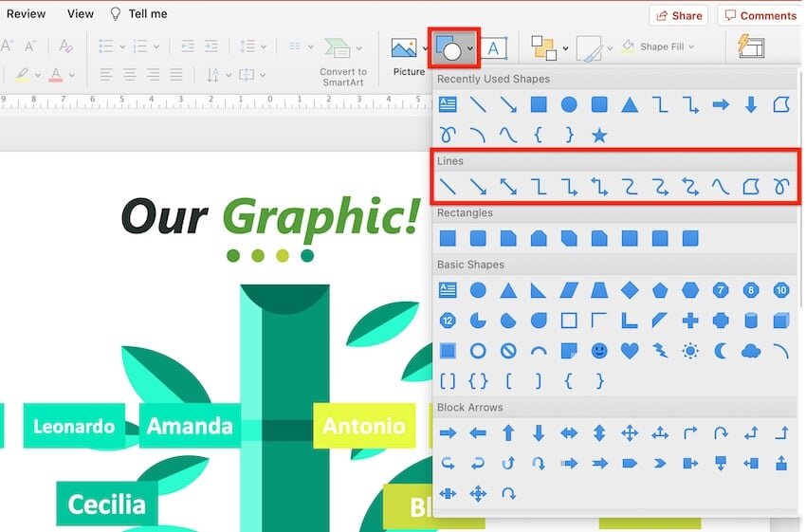Select the 5-point star in Recently Used Shapes
This screenshot has height=532, width=806.
[x=599, y=136]
